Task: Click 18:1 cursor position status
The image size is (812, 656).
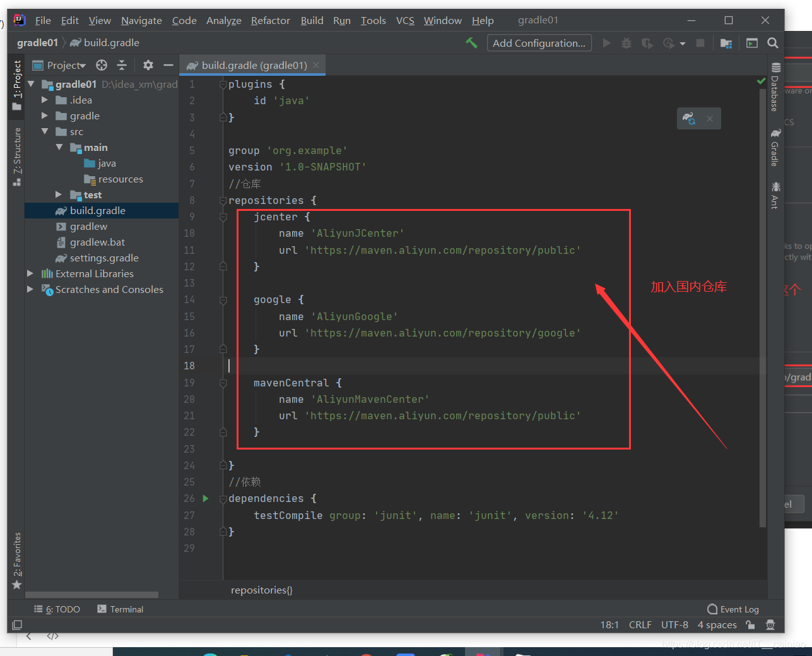Action: coord(609,624)
